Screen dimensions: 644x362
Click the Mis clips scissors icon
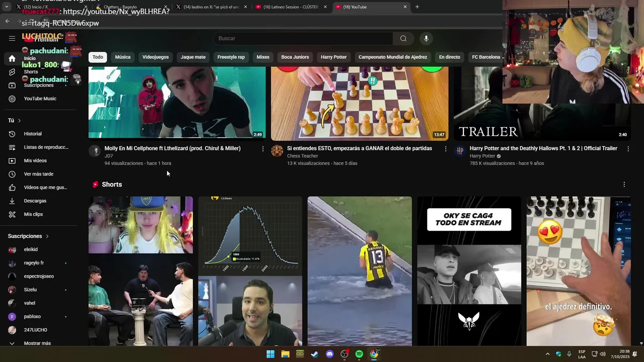pos(12,214)
